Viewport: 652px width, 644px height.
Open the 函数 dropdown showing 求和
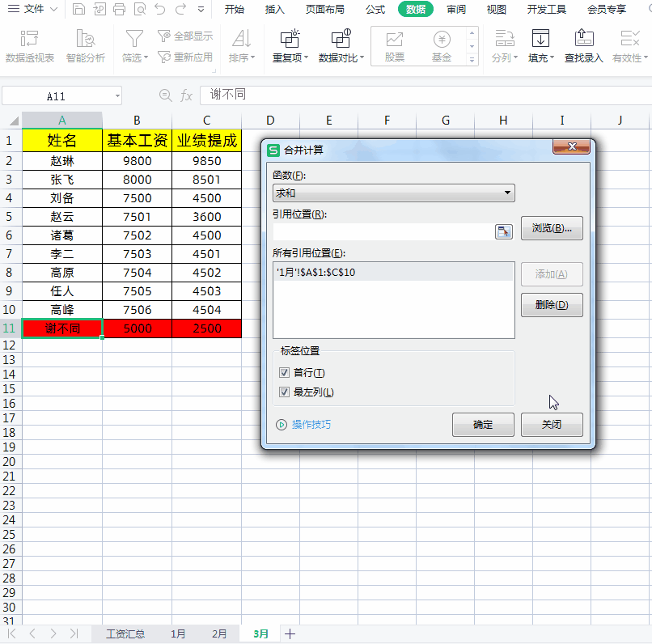tap(394, 193)
